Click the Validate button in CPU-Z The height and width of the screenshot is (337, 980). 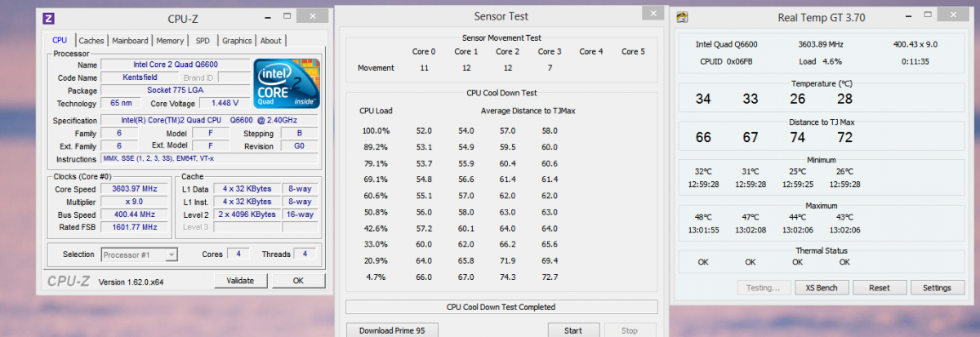pos(240,280)
